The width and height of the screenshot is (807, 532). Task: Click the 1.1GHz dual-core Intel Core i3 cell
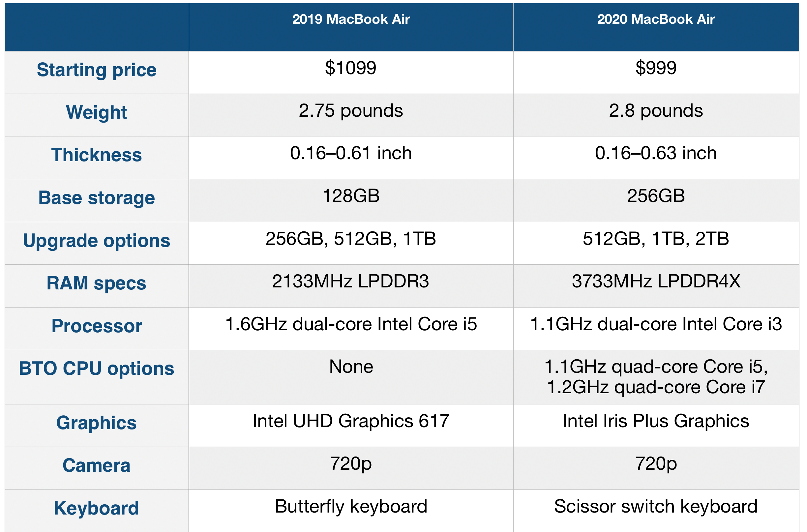point(656,324)
